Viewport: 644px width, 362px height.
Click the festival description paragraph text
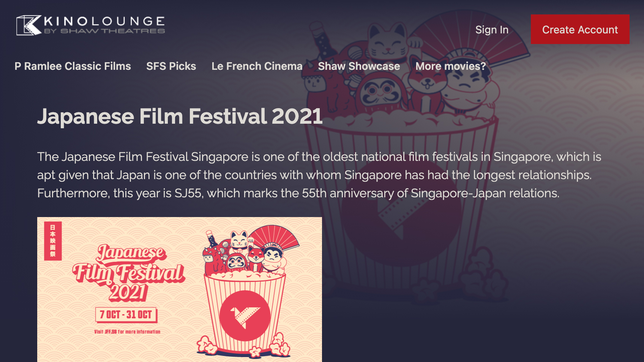(x=319, y=175)
